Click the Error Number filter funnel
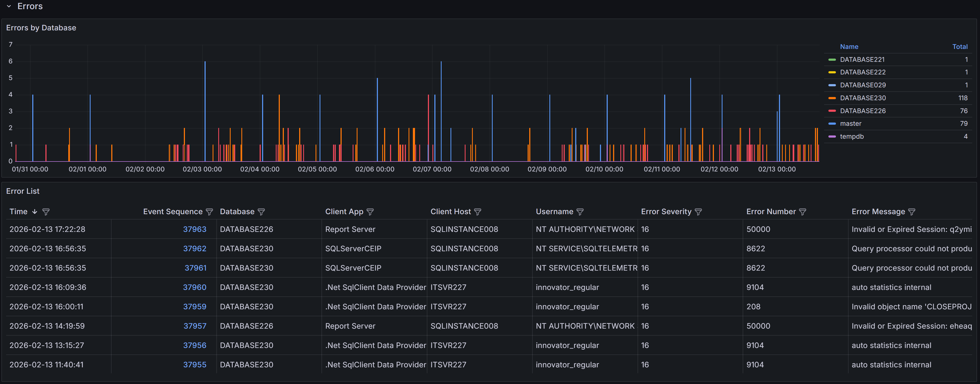980x384 pixels. coord(803,212)
